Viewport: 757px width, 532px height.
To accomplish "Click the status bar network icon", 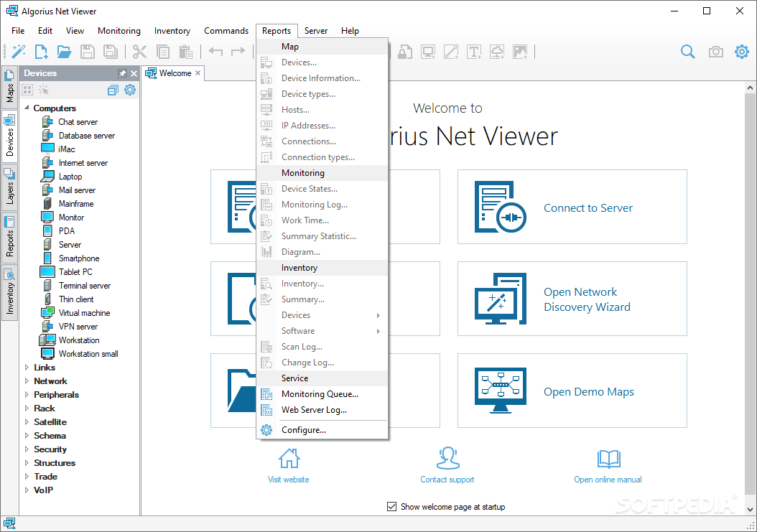I will pyautogui.click(x=9, y=523).
